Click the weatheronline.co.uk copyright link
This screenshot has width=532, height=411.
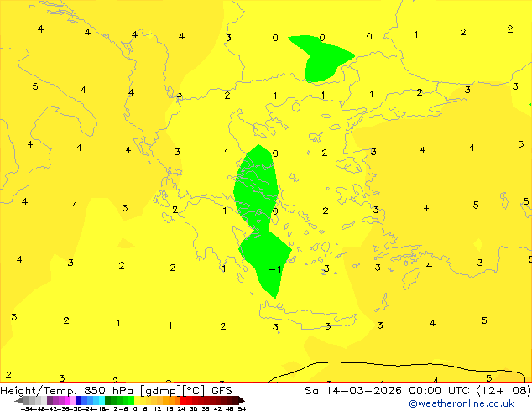[x=462, y=403]
